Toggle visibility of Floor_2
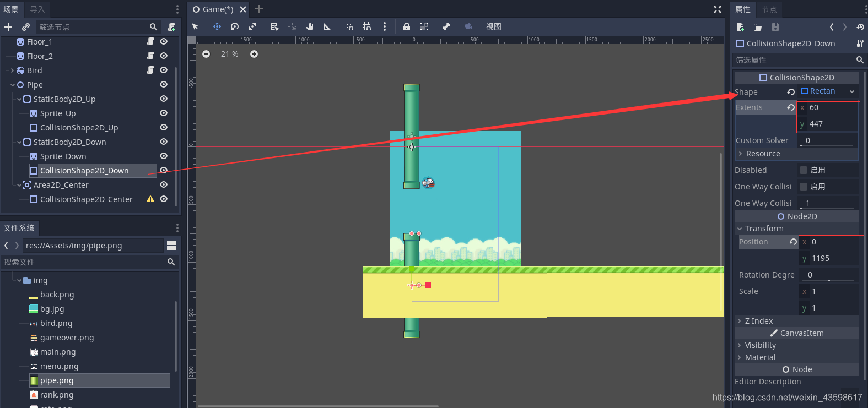This screenshot has height=408, width=868. pos(164,56)
